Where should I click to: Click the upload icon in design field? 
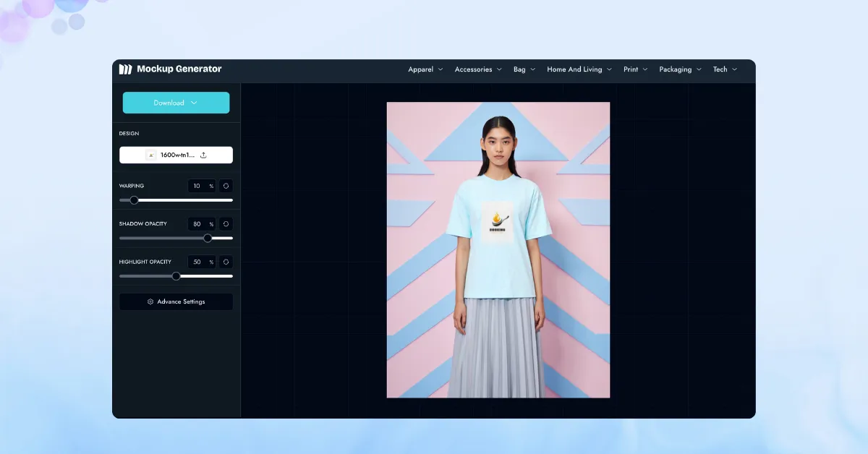[203, 155]
